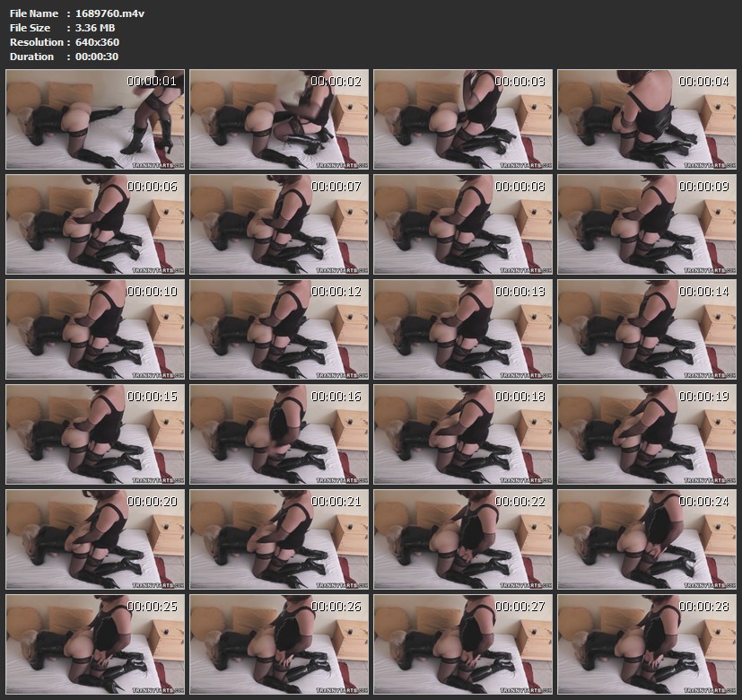Click the thumbnail timestamped 00:00:01
Screen dimensions: 742x700
95,119
